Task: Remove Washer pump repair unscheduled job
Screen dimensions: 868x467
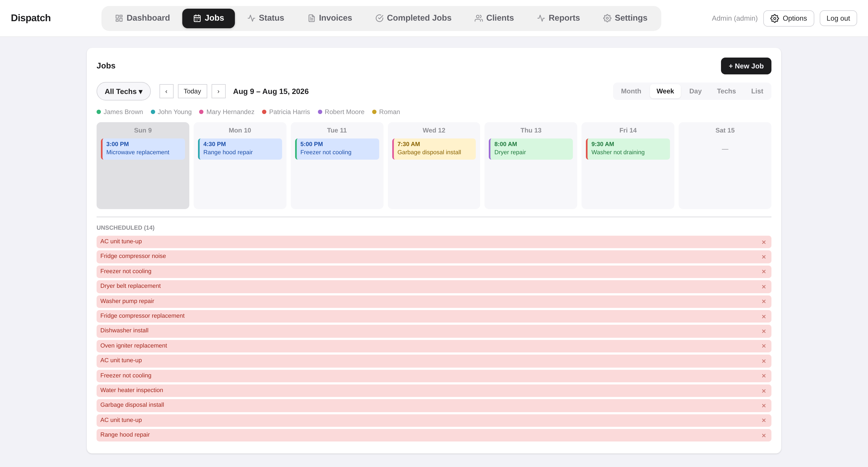Action: point(764,301)
